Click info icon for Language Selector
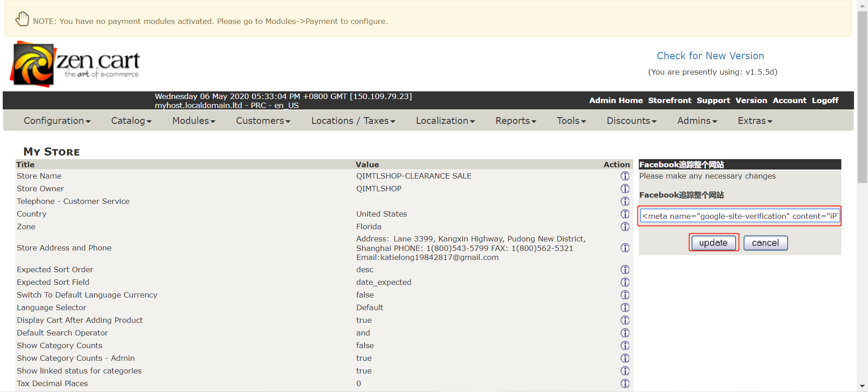The height and width of the screenshot is (392, 868). point(625,307)
